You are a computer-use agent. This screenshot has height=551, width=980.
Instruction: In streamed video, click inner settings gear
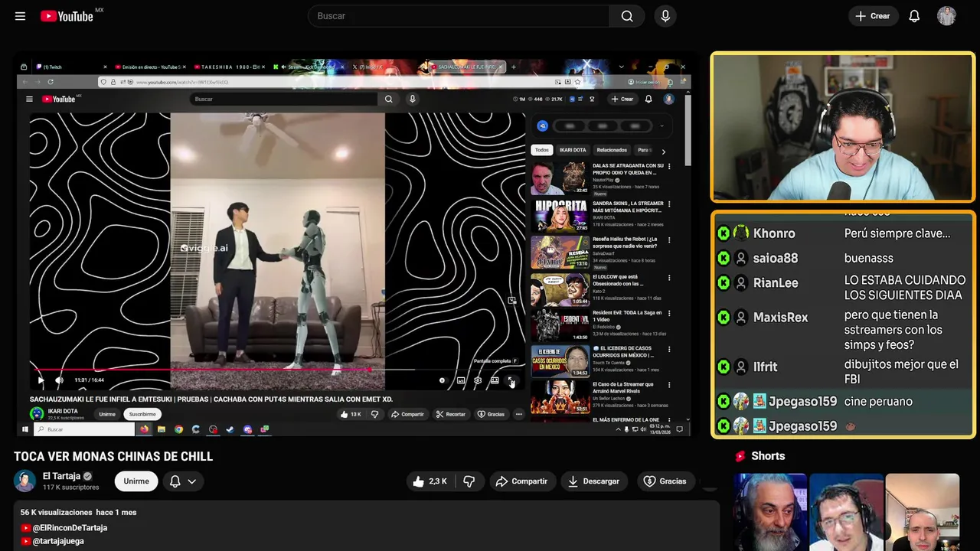[478, 380]
